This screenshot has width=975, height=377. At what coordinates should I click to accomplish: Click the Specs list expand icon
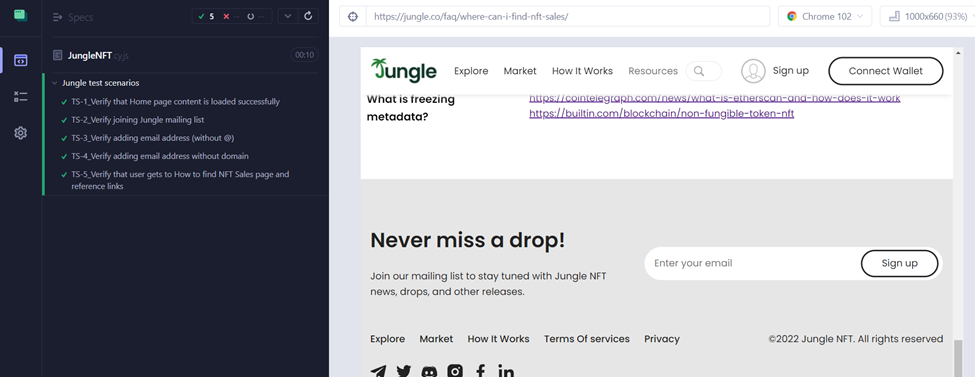click(58, 17)
